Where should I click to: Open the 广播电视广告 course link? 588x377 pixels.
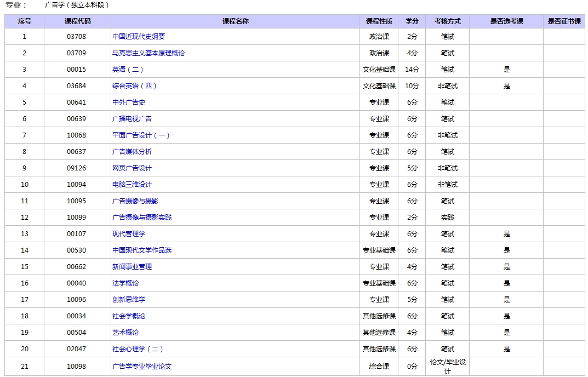click(132, 119)
